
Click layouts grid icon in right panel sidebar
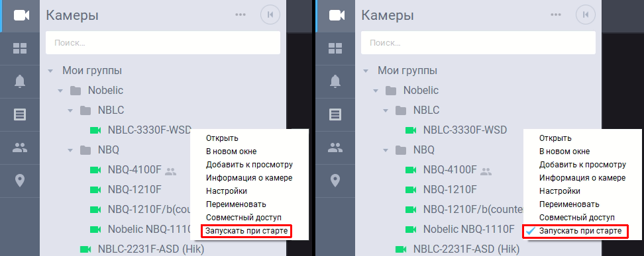(335, 48)
